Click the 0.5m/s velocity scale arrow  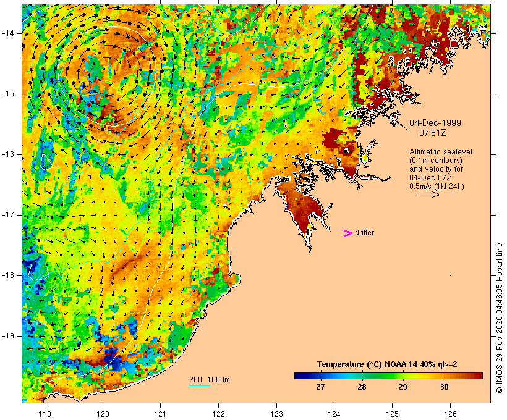coord(428,195)
